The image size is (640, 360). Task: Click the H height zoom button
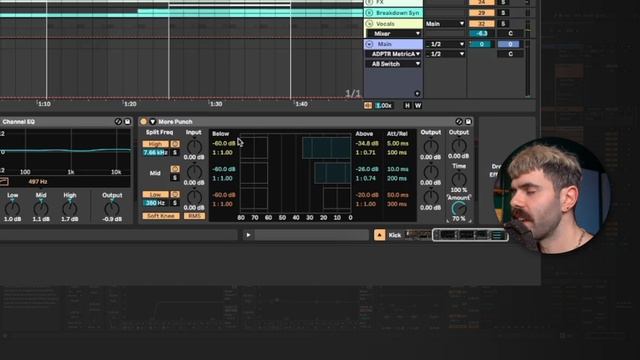(x=407, y=105)
